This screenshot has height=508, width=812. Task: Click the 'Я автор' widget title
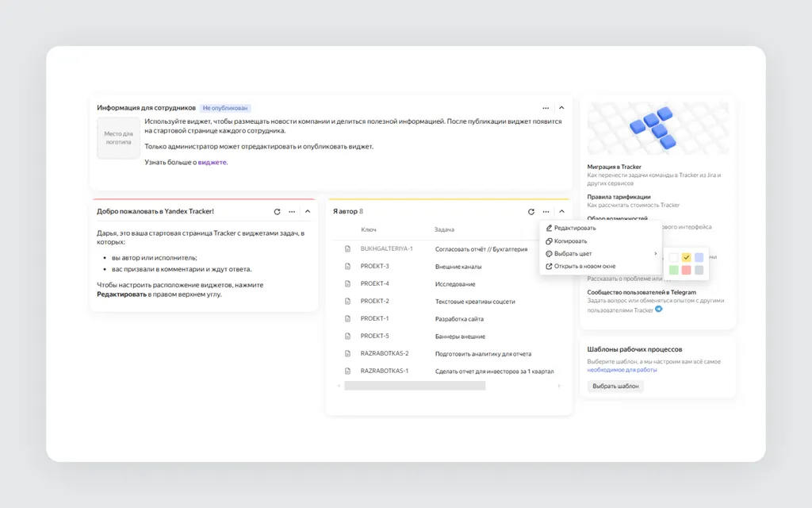(x=345, y=211)
